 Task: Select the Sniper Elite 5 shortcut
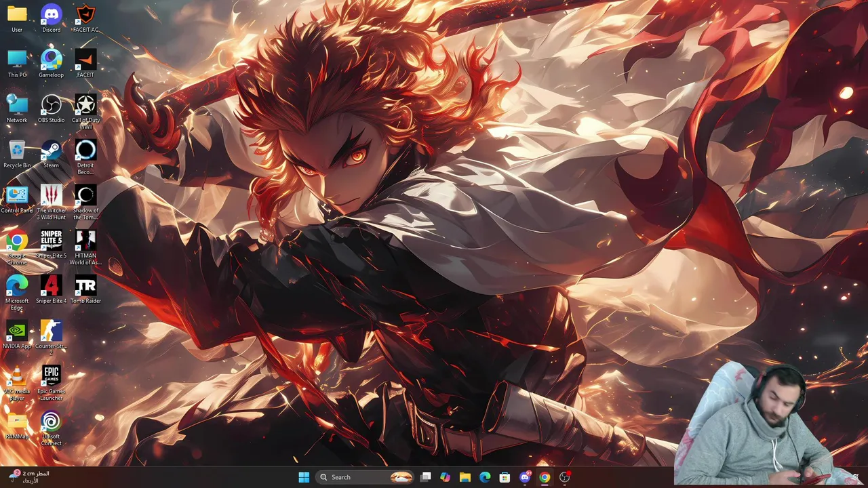click(x=52, y=245)
